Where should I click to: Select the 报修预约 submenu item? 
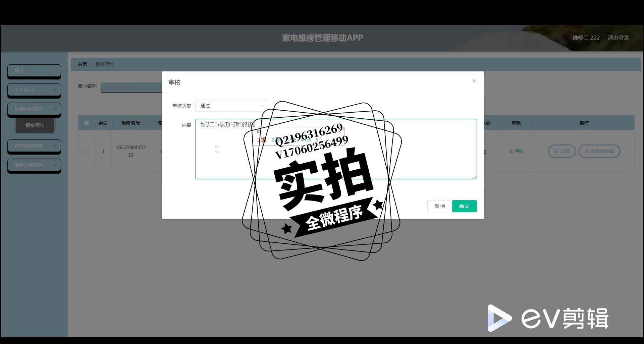pyautogui.click(x=35, y=125)
